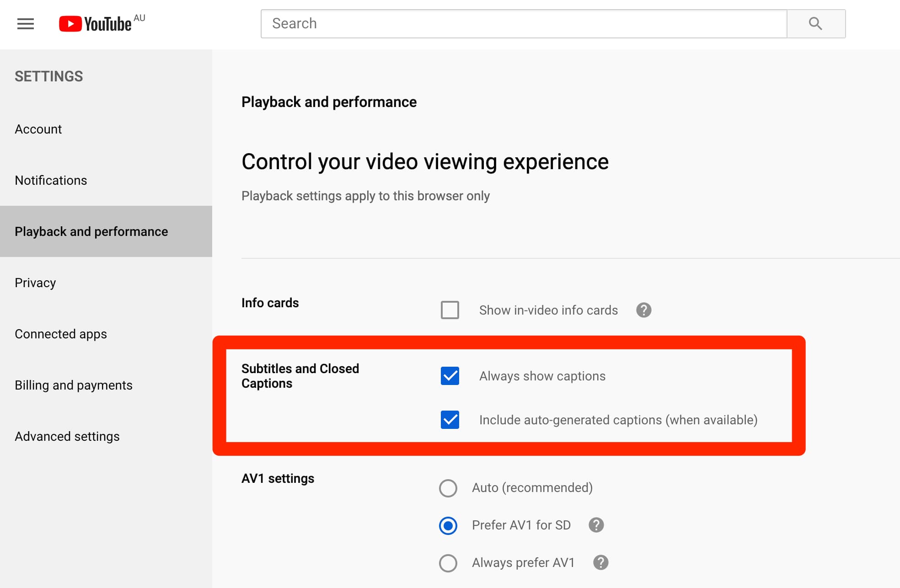
Task: Open Billing and payments settings
Action: point(106,385)
